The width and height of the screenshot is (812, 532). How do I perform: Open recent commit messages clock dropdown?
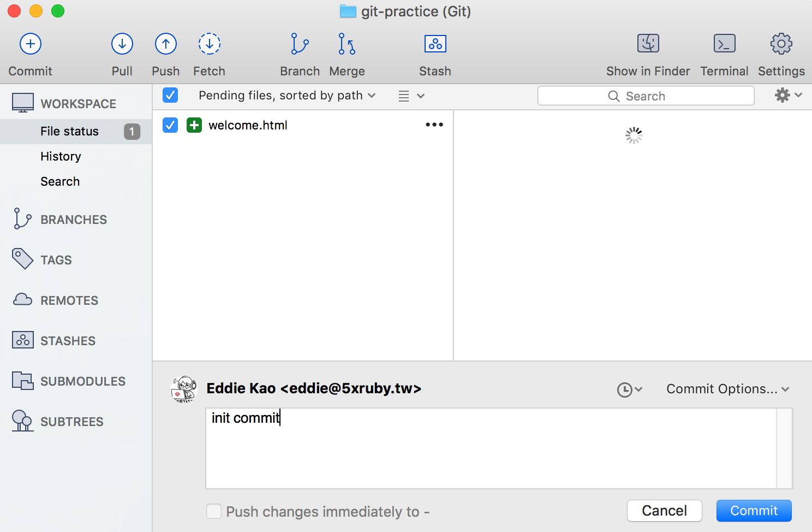(x=629, y=389)
